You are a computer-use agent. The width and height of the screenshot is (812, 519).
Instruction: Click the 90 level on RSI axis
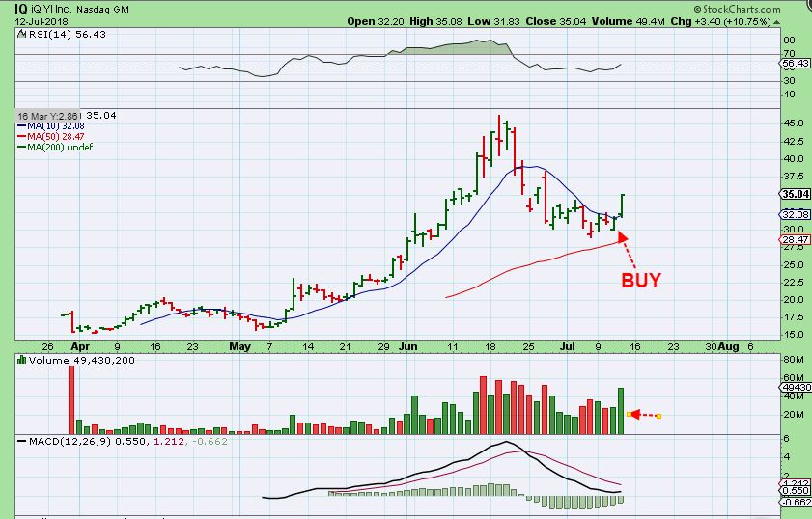coord(789,41)
